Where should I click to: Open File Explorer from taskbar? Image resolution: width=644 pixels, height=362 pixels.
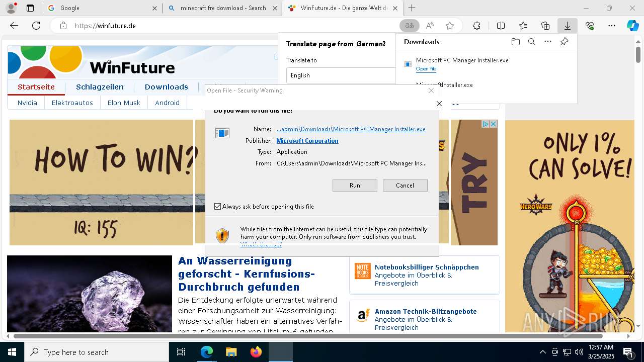tap(231, 352)
